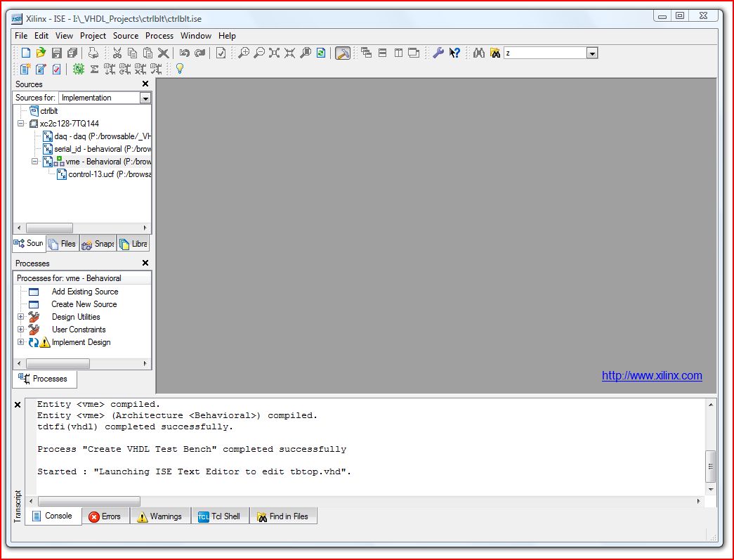734x560 pixels.
Task: Click the New Source toolbar icon
Action: pos(25,70)
